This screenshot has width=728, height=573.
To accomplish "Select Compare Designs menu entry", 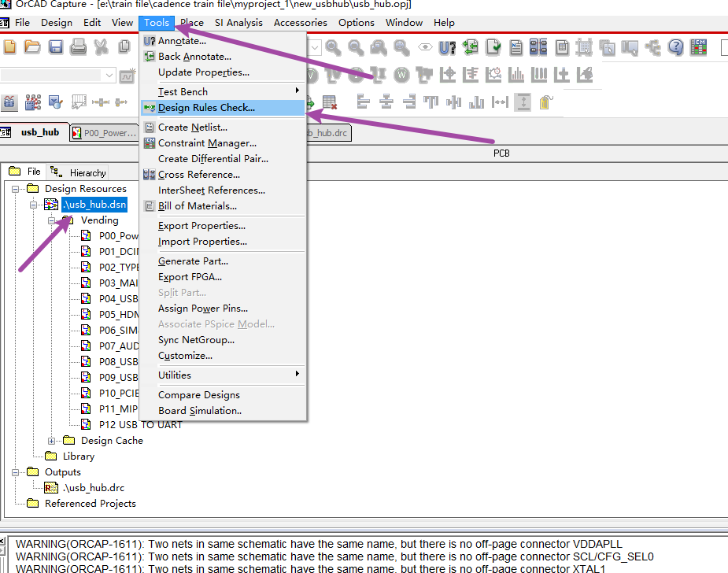I will [223, 394].
